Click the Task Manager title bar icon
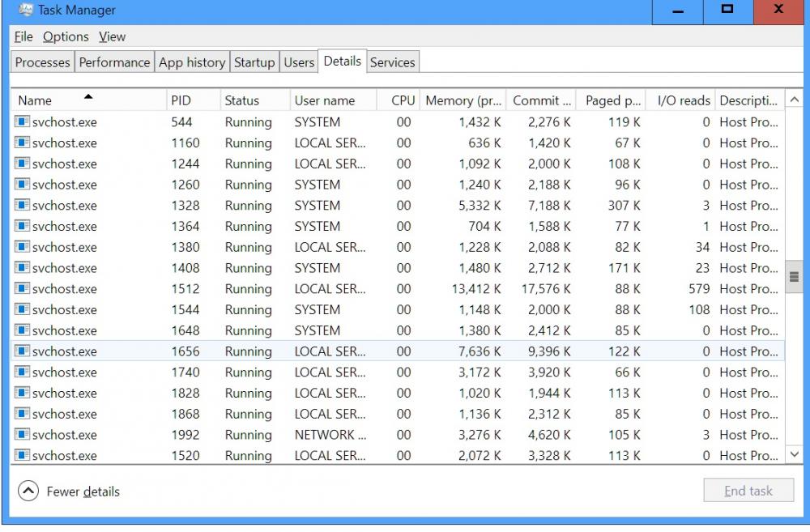This screenshot has width=810, height=532. pos(25,9)
